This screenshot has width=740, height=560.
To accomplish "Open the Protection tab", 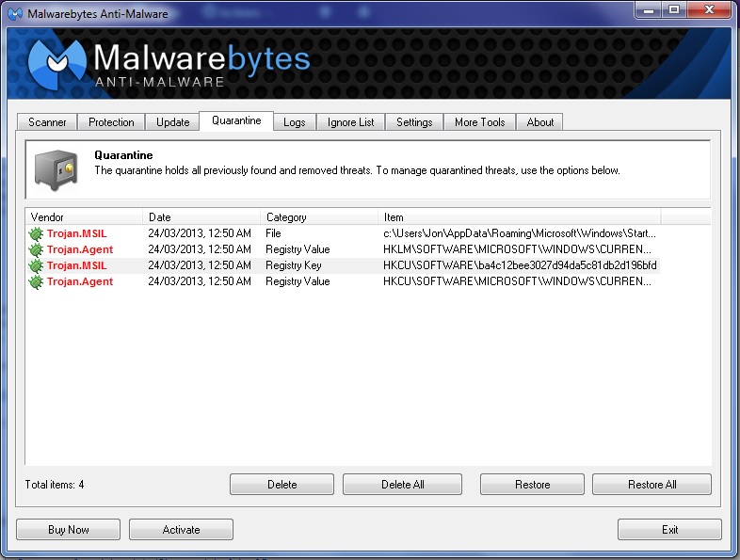I will click(111, 122).
